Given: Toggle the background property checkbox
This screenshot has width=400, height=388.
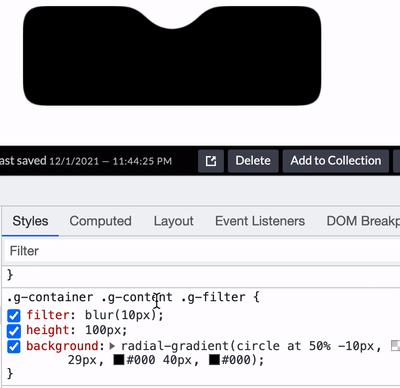Looking at the screenshot, I should coord(14,347).
